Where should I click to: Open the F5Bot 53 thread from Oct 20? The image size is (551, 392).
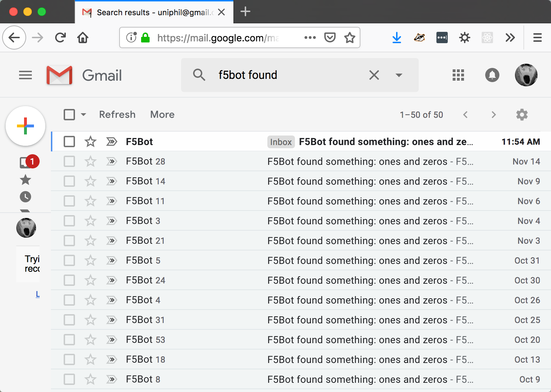tap(301, 340)
